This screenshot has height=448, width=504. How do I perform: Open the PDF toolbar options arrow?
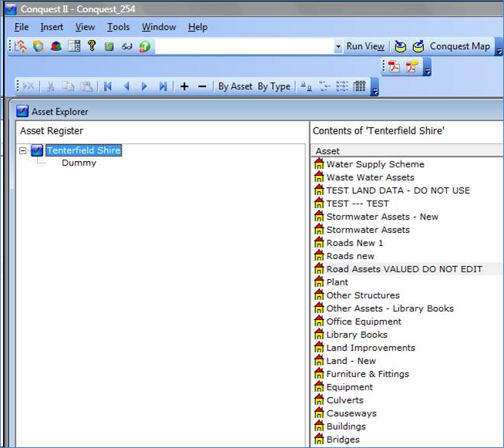(x=427, y=67)
